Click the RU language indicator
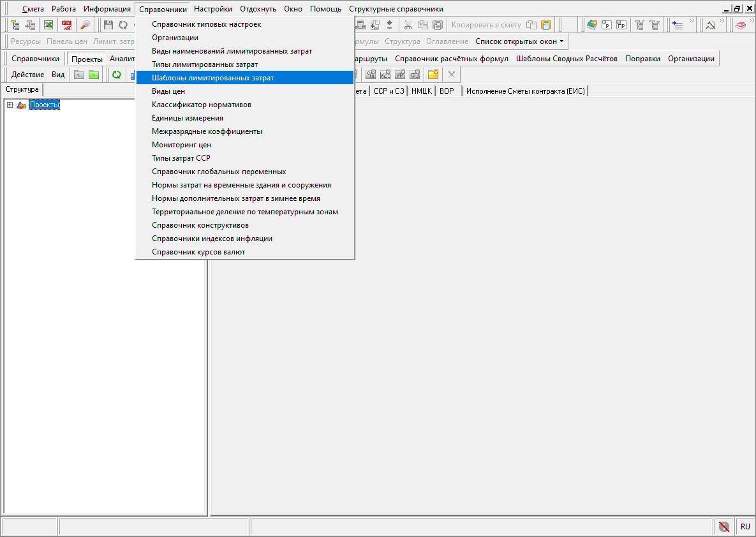Viewport: 756px width, 537px height. pyautogui.click(x=745, y=527)
